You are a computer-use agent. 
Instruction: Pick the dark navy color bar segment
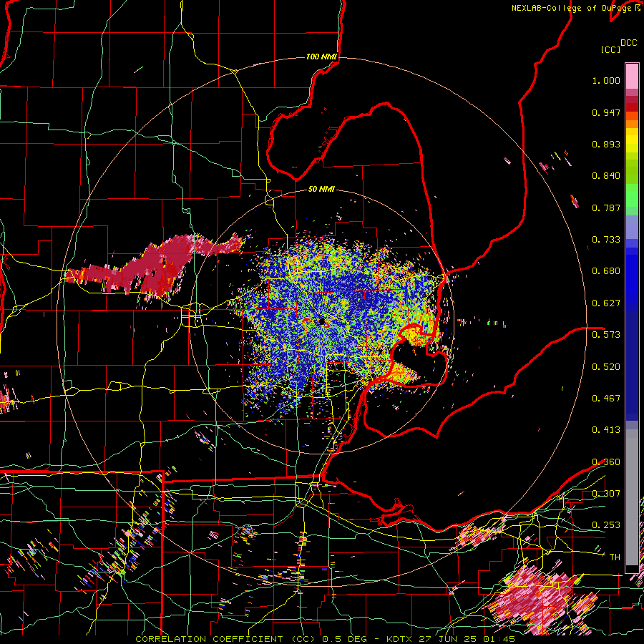632,361
